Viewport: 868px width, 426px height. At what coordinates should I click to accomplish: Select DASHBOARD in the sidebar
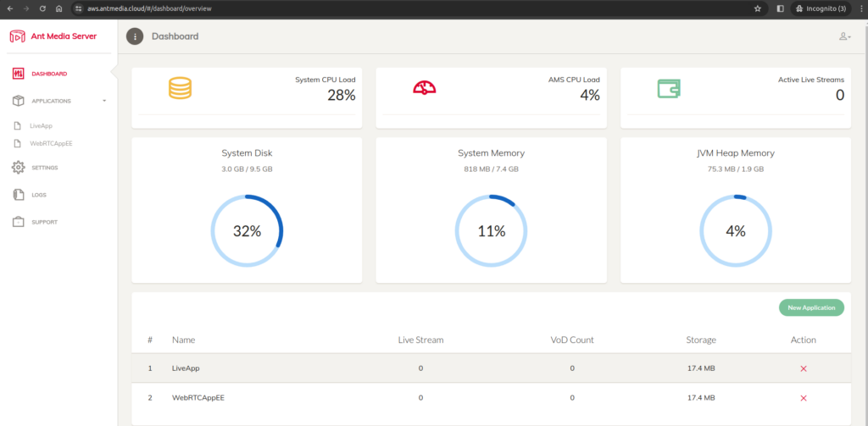click(x=50, y=74)
